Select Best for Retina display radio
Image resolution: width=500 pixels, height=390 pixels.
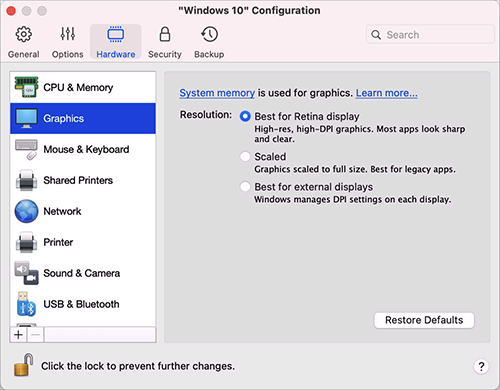coord(245,116)
